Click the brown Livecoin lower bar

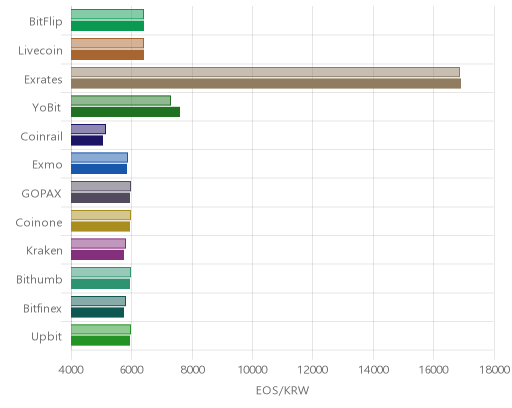(108, 55)
